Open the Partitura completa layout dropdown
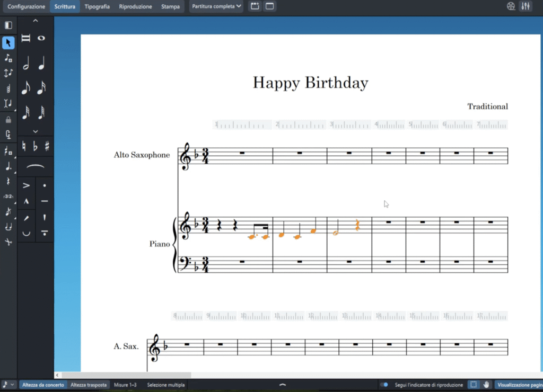543x392 pixels. coord(217,6)
